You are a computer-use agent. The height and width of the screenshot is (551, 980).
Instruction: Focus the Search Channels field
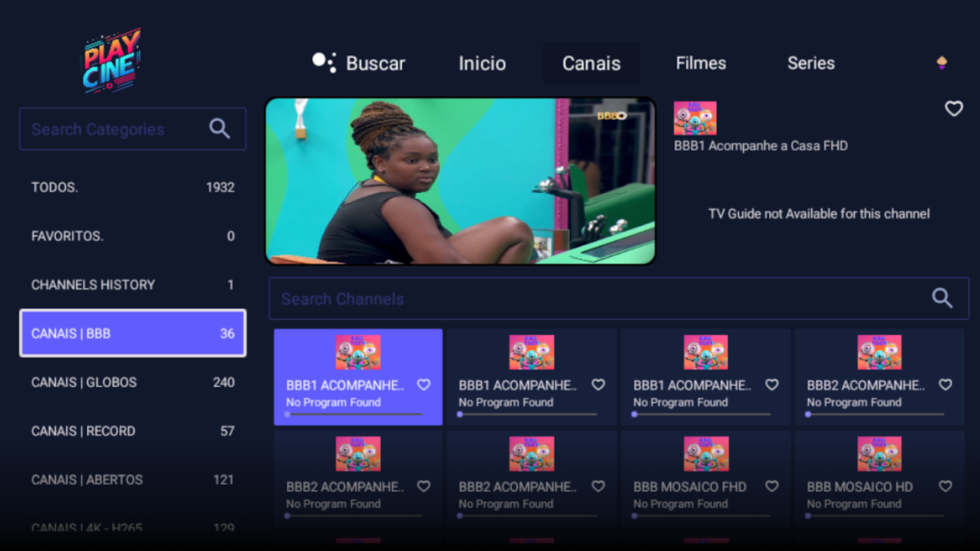pyautogui.click(x=619, y=298)
